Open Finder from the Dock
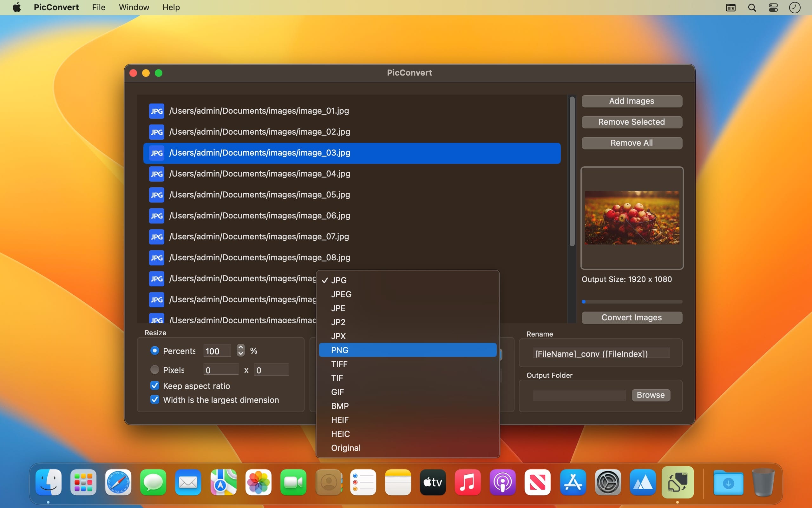 (48, 482)
